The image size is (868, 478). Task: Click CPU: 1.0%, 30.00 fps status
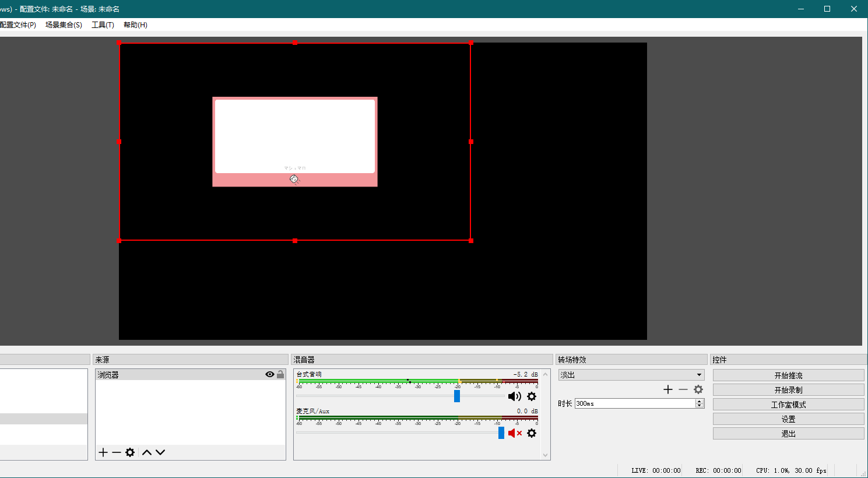(x=791, y=470)
